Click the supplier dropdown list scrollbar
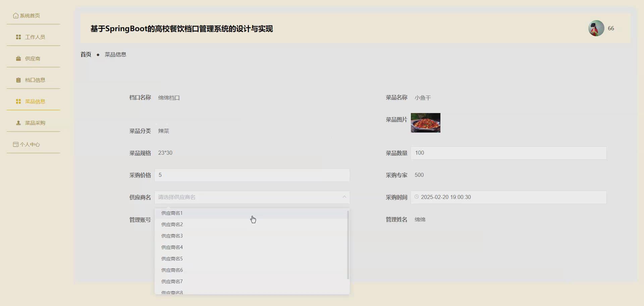644x306 pixels. 348,245
